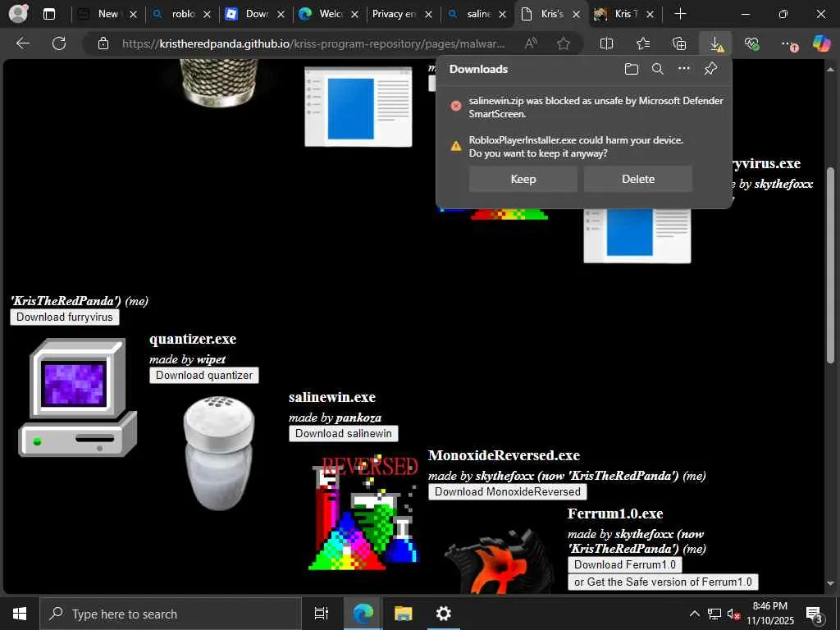Show hidden system tray icons
Viewport: 840px width, 630px height.
(x=694, y=614)
